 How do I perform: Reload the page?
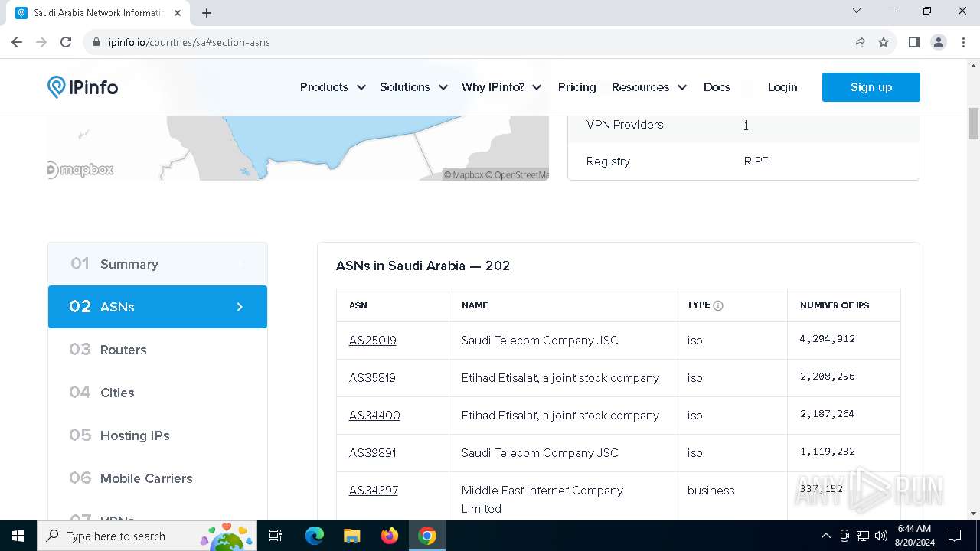(66, 42)
